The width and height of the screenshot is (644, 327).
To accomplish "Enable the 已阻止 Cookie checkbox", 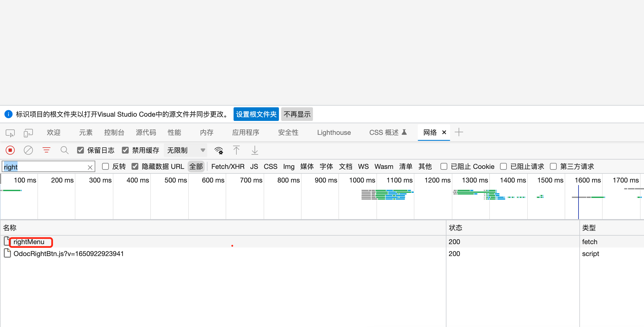I will click(444, 166).
